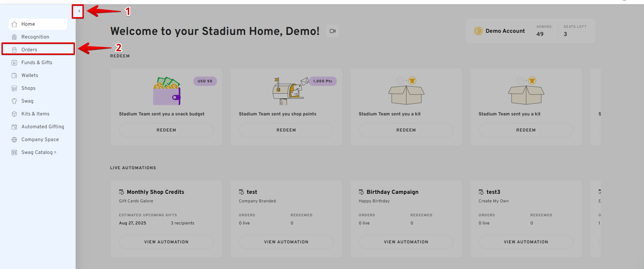Click the Kits & Items box icon
Screen dimensions: 644x269
coord(14,114)
